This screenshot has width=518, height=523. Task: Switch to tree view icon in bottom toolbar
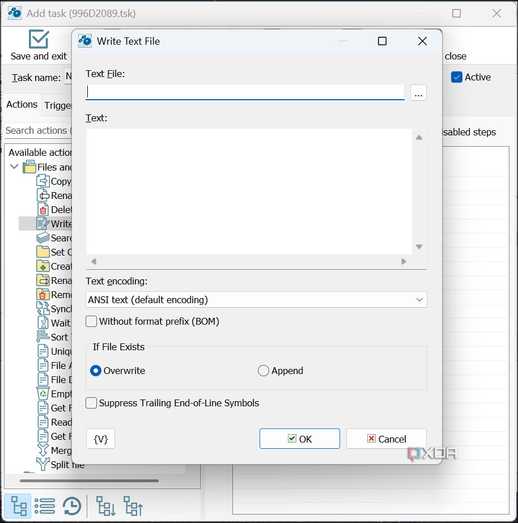pos(19,506)
